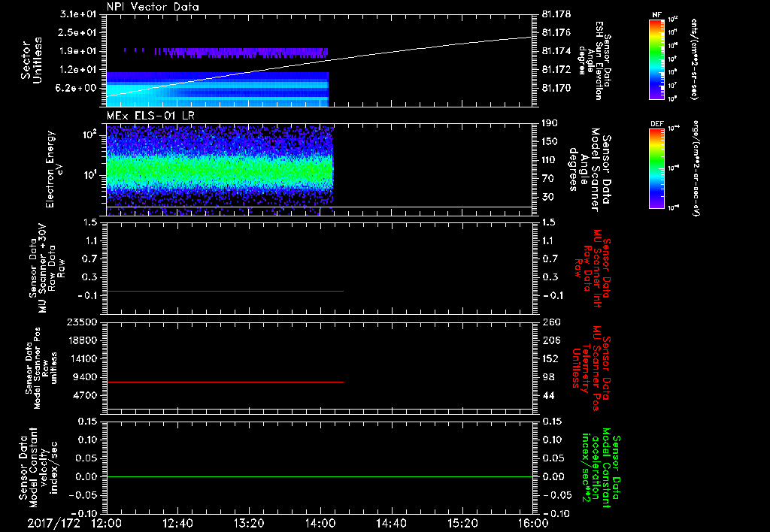This screenshot has width=770, height=532.
Task: Click the "Model Scanner Pos Raw unitless" axis title
Action: pos(41,368)
